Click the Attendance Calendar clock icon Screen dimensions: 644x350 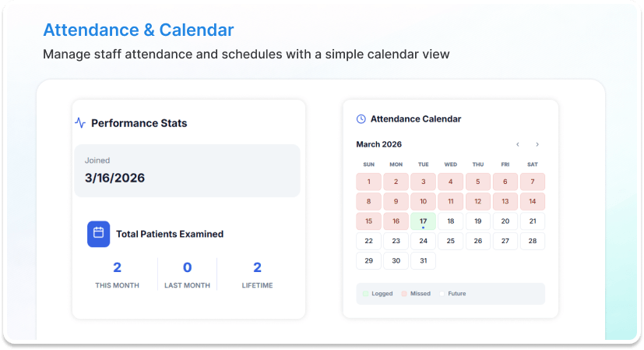coord(361,119)
